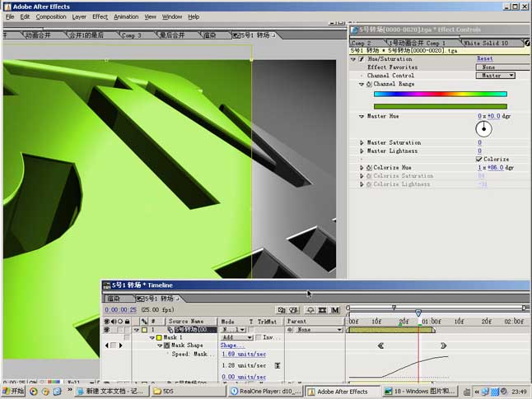Open the Mask 1 Add mode dropdown
This screenshot has height=399, width=532.
click(237, 337)
